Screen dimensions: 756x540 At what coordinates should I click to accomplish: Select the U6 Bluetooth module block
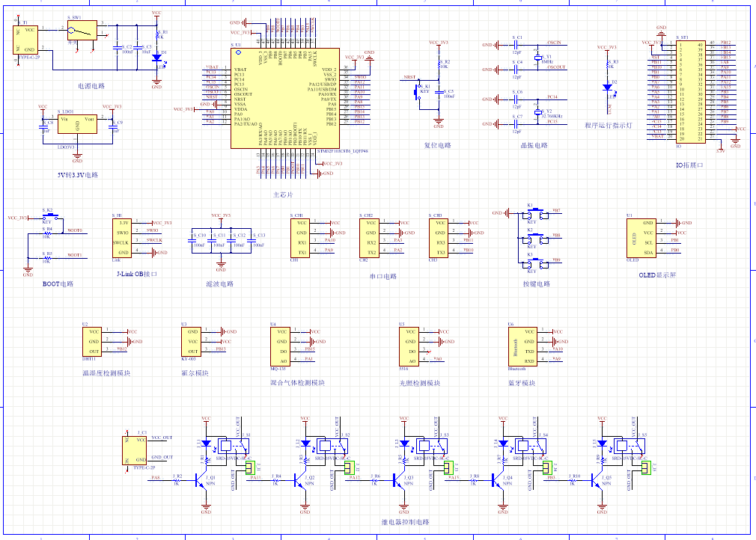tap(522, 347)
